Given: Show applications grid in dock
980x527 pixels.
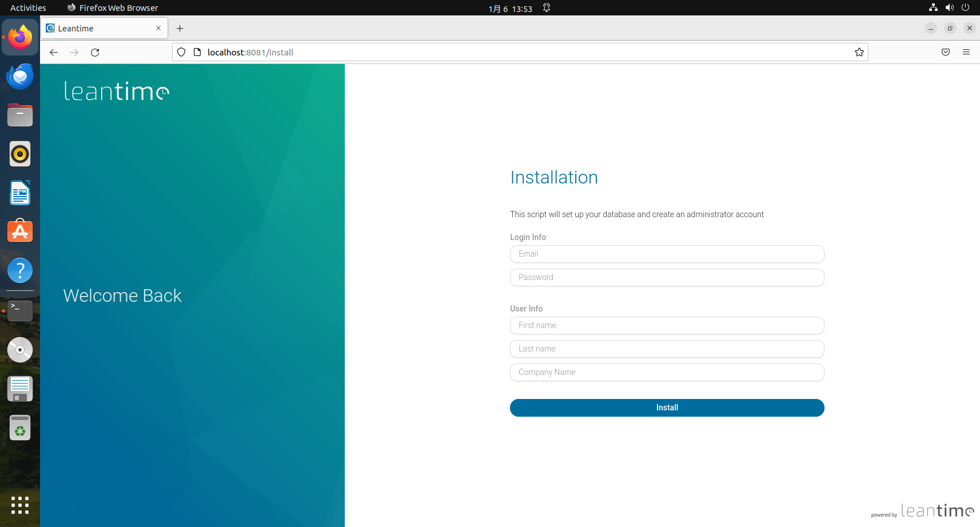Looking at the screenshot, I should tap(20, 505).
